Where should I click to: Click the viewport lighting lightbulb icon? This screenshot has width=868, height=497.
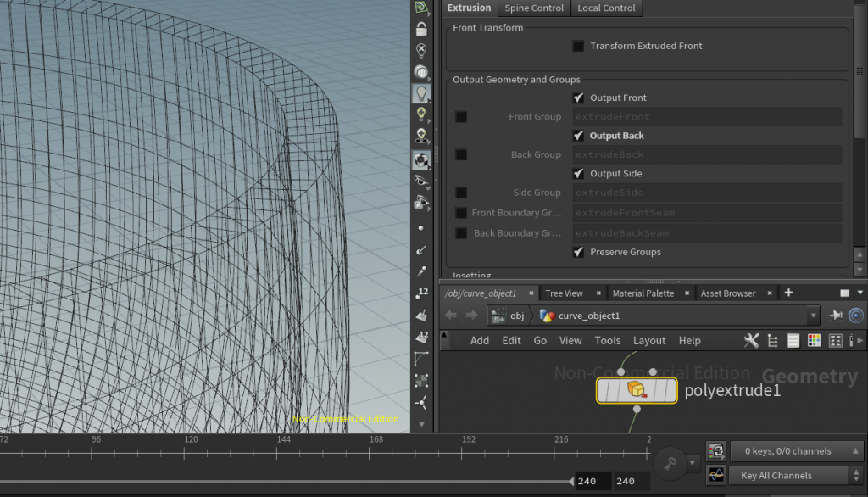[x=421, y=93]
